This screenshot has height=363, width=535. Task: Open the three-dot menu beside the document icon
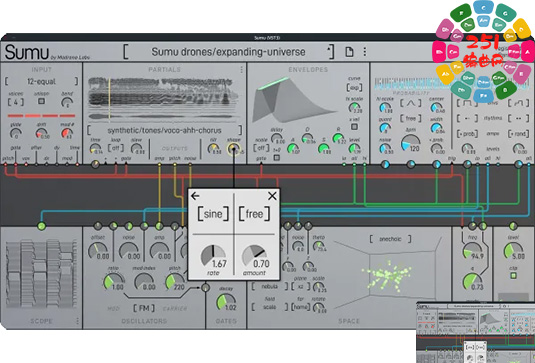[x=365, y=52]
